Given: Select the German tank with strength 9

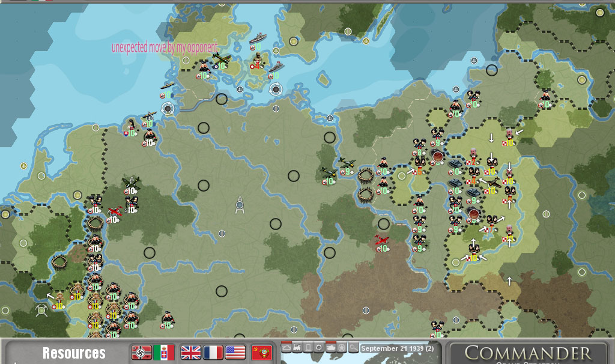Looking at the screenshot, I should tap(473, 195).
